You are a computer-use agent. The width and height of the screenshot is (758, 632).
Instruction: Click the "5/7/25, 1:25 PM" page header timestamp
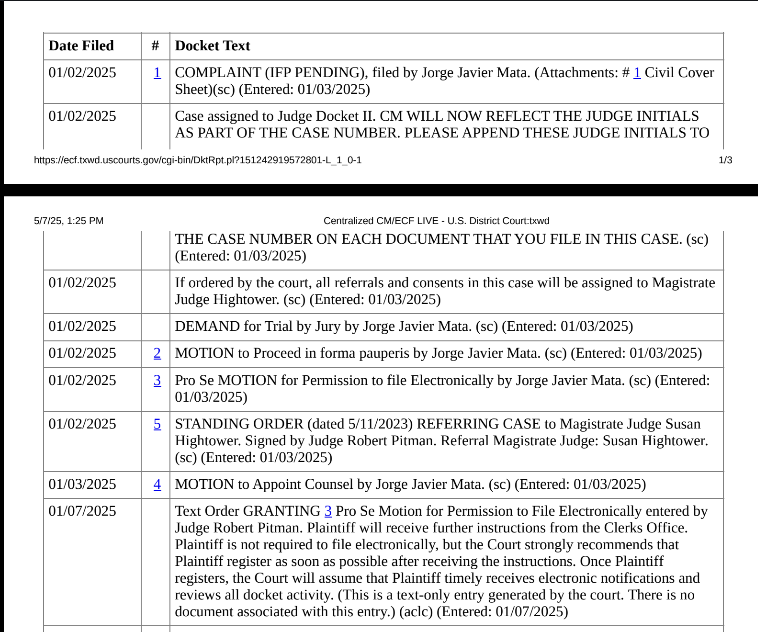[x=68, y=221]
